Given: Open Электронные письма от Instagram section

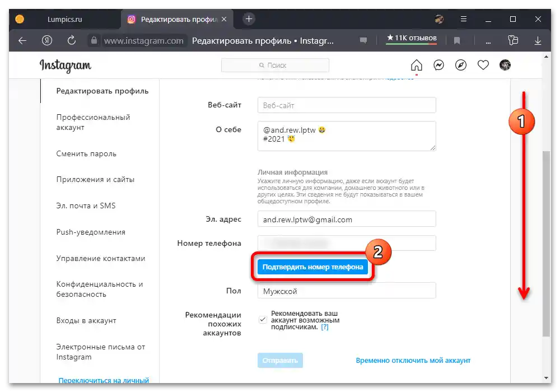Looking at the screenshot, I should [101, 352].
